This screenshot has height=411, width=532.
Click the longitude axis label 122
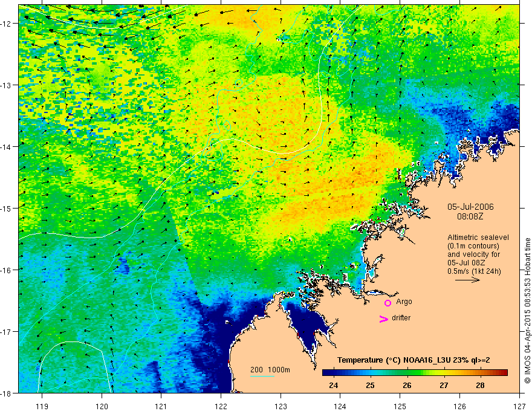tap(221, 406)
